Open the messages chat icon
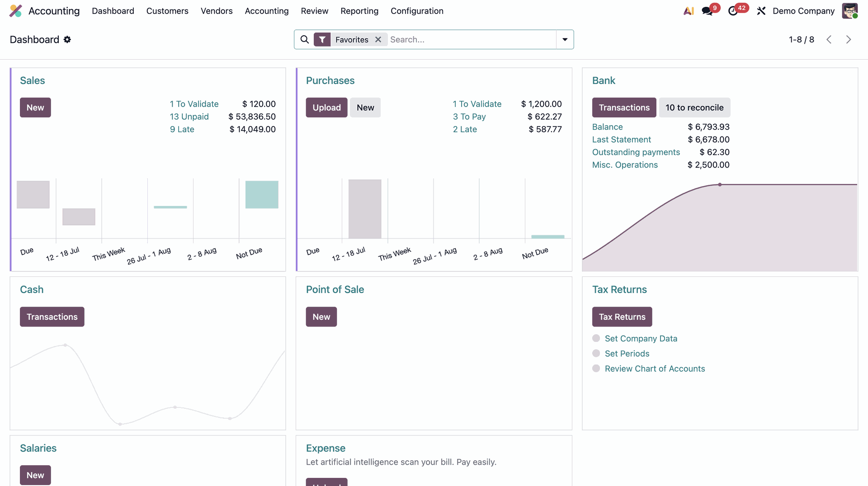Viewport: 868px width, 486px height. (x=707, y=11)
